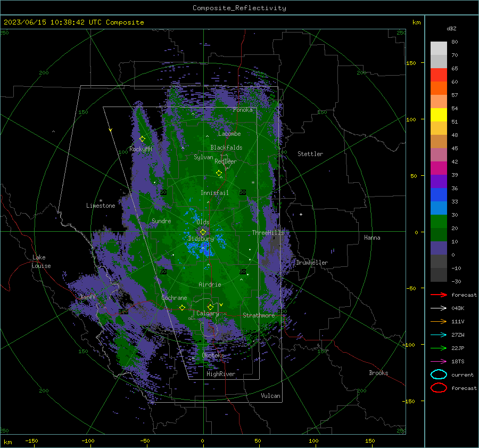479x448 pixels.
Task: Click the Airdrie city label
Action: (210, 284)
